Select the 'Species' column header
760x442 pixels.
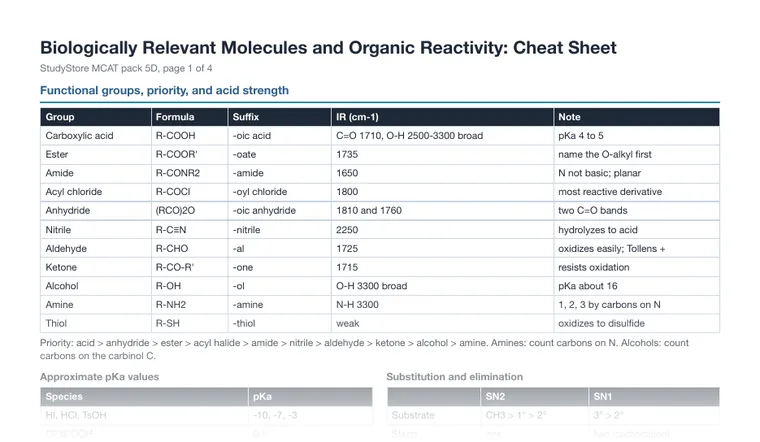point(144,396)
